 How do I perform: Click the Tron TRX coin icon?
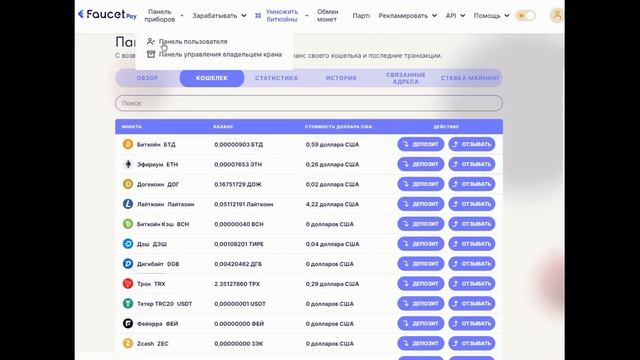click(x=128, y=283)
